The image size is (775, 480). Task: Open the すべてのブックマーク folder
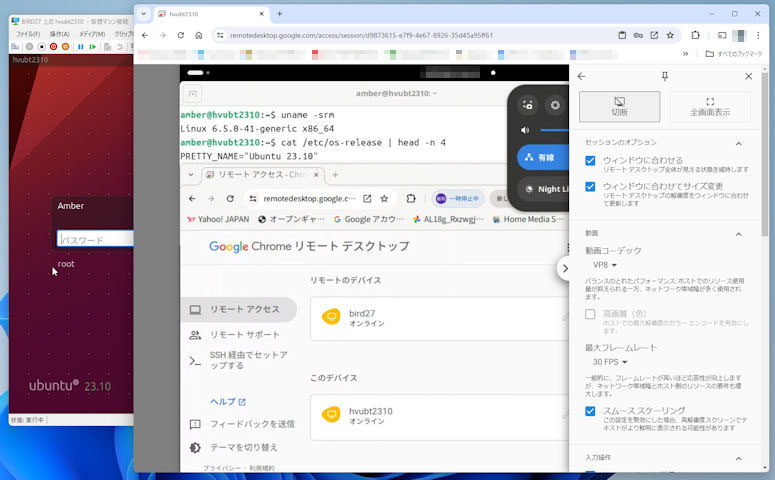(x=734, y=54)
